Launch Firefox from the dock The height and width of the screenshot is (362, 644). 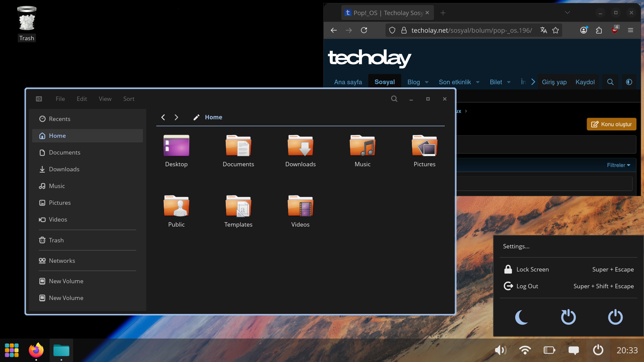36,350
